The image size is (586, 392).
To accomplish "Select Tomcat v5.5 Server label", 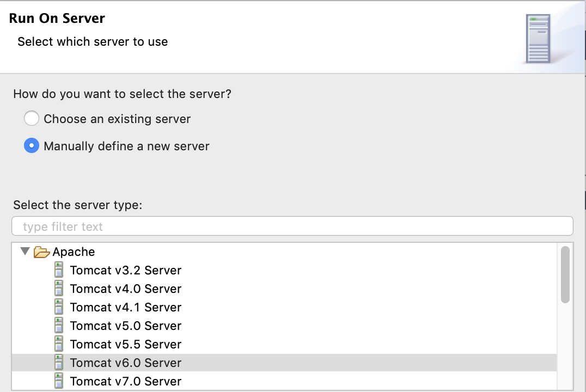I will pyautogui.click(x=126, y=344).
